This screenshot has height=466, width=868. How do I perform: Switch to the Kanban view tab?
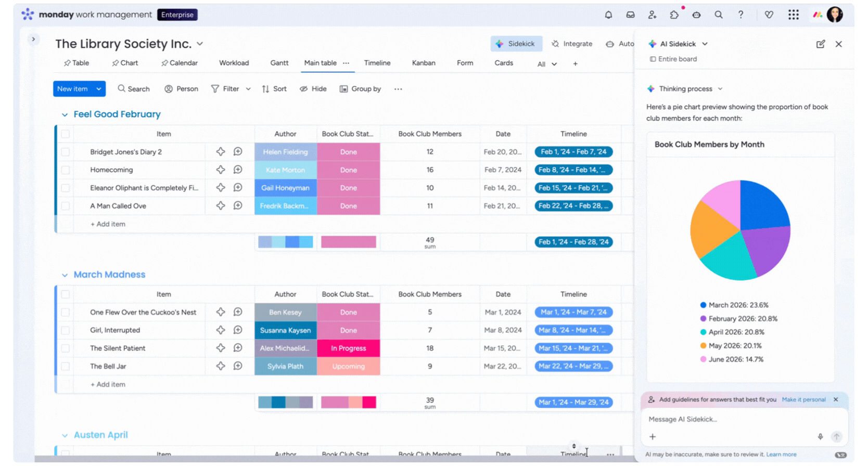pos(424,63)
